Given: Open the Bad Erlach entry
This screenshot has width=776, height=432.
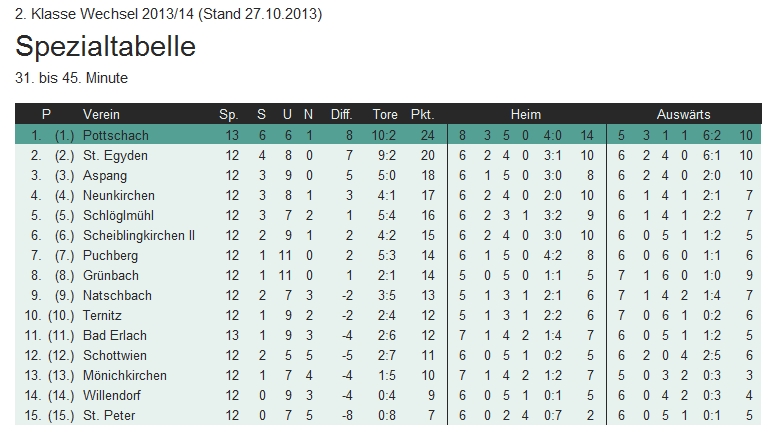Looking at the screenshot, I should (x=112, y=335).
